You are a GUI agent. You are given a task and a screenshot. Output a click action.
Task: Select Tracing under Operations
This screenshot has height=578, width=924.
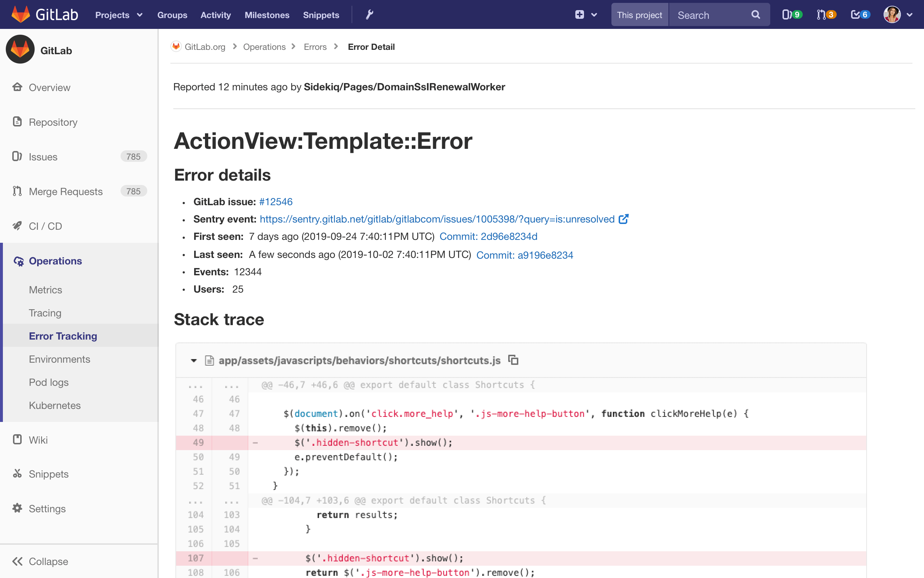pos(45,313)
